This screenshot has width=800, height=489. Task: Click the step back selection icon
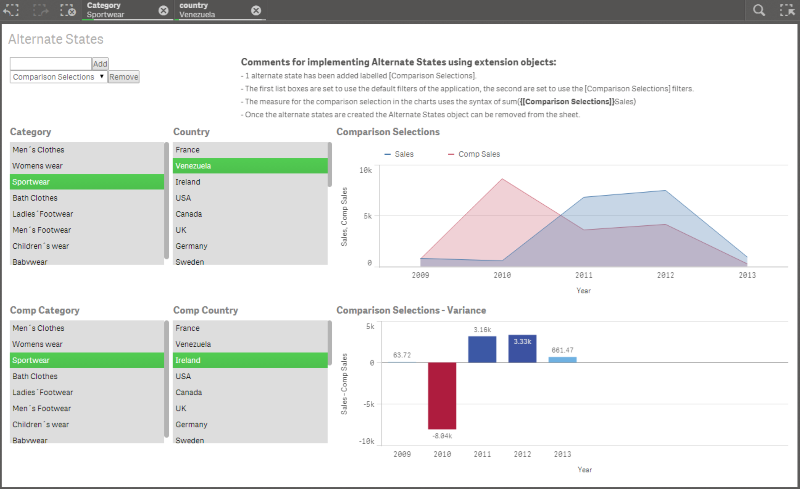[11, 10]
